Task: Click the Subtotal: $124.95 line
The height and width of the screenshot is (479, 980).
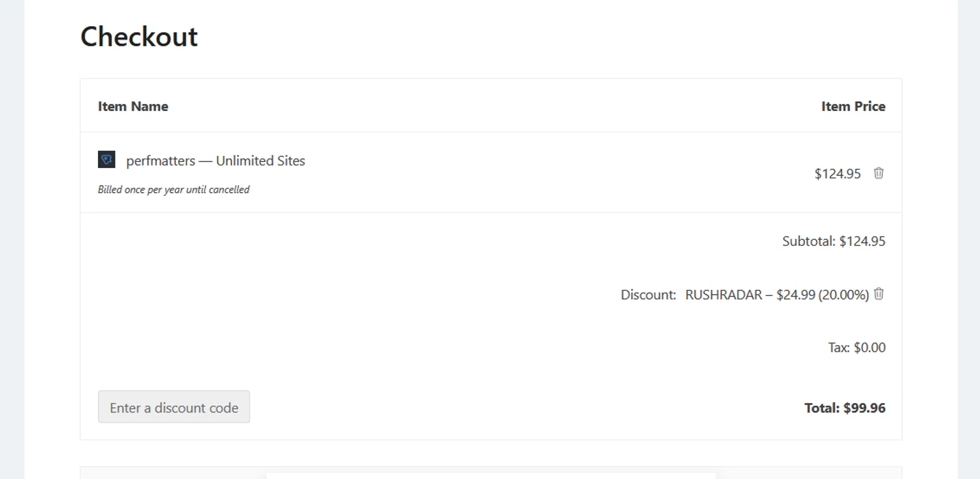Action: click(834, 241)
